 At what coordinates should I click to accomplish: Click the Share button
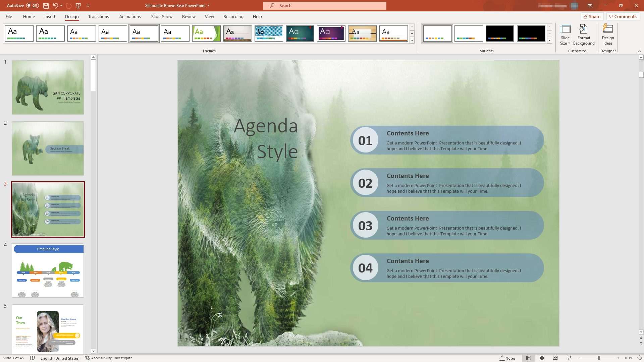click(x=592, y=16)
